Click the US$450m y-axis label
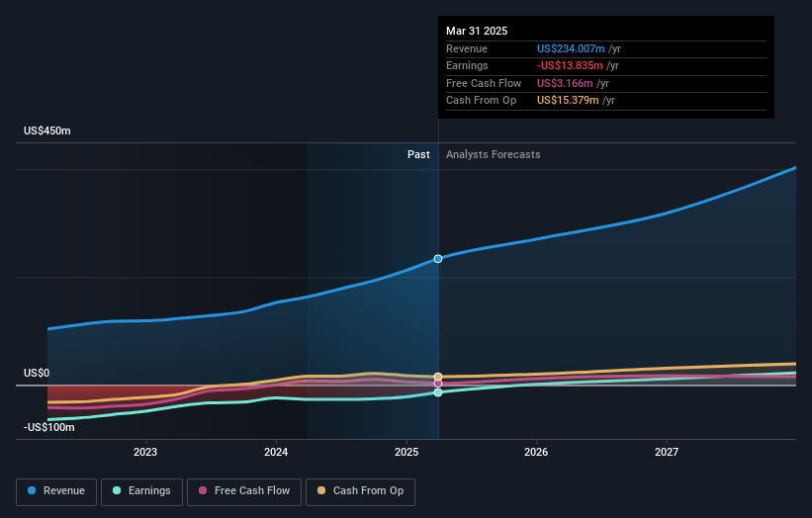 47,130
